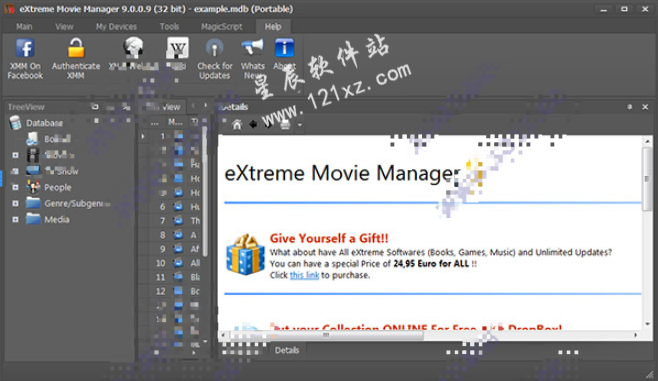Select the Help ribbon tab
658x381 pixels.
point(273,26)
